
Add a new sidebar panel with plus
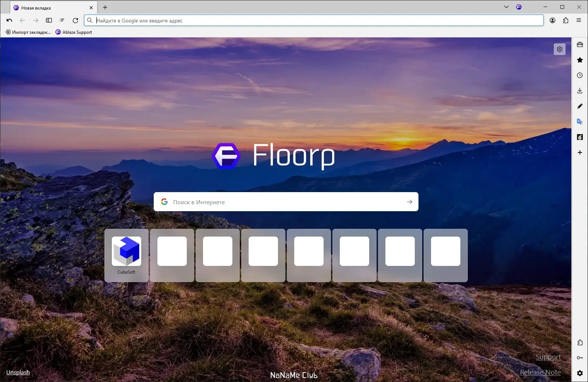[580, 152]
